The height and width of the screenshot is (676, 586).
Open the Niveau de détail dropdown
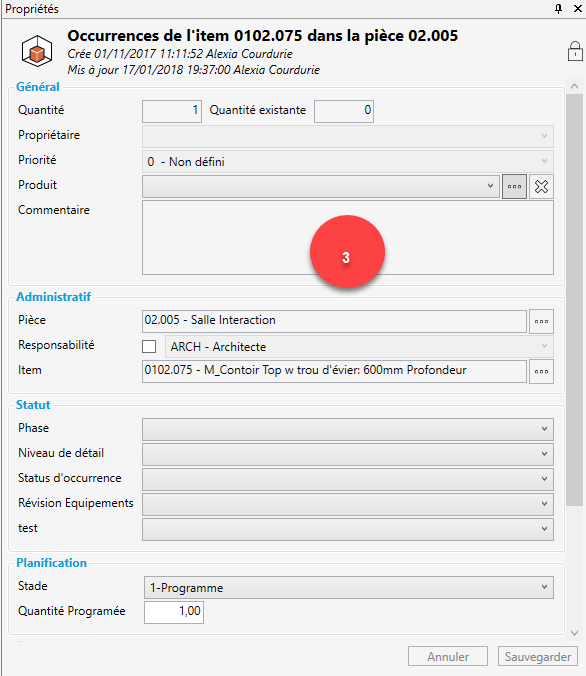(348, 454)
